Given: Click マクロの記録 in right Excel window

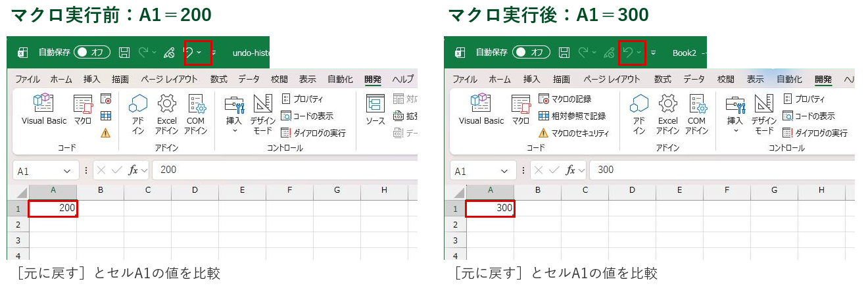Looking at the screenshot, I should [565, 99].
